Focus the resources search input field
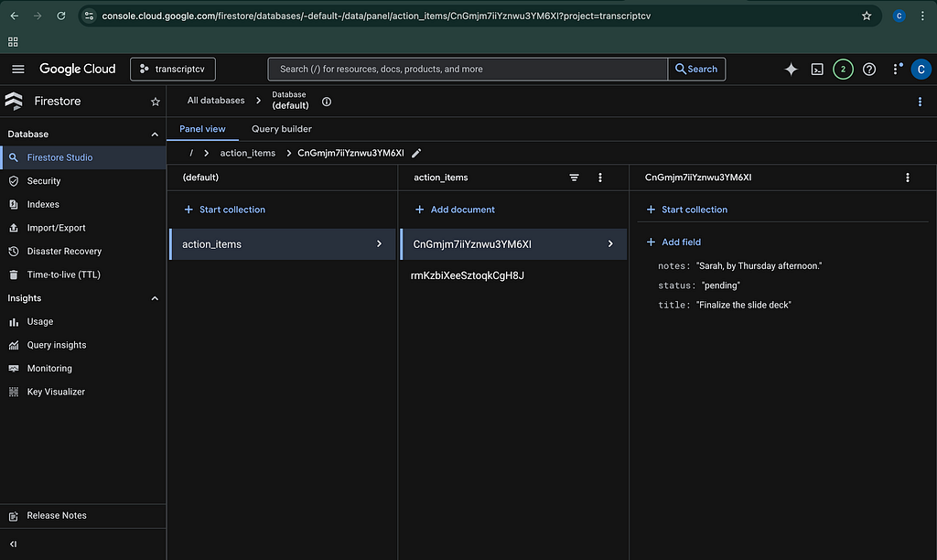The image size is (937, 560). click(x=468, y=70)
